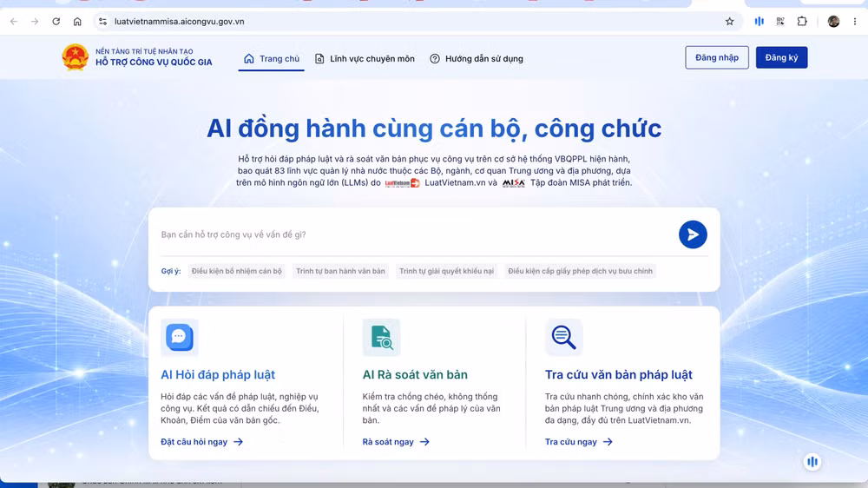
Task: Click the document review icon for AI Rà soát
Action: coord(381,337)
